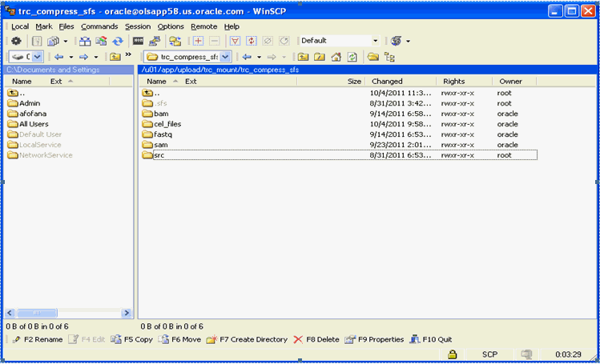Expand the local back history dropdown arrow

tap(70, 57)
